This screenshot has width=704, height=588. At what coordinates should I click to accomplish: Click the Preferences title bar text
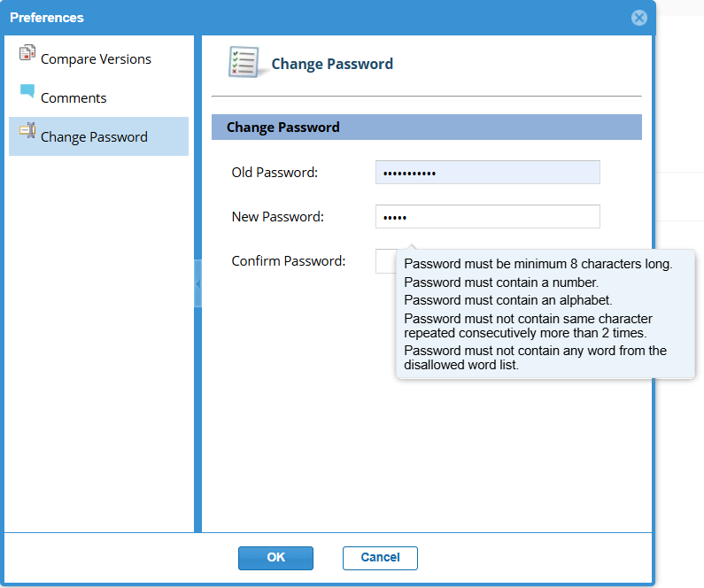(x=47, y=18)
